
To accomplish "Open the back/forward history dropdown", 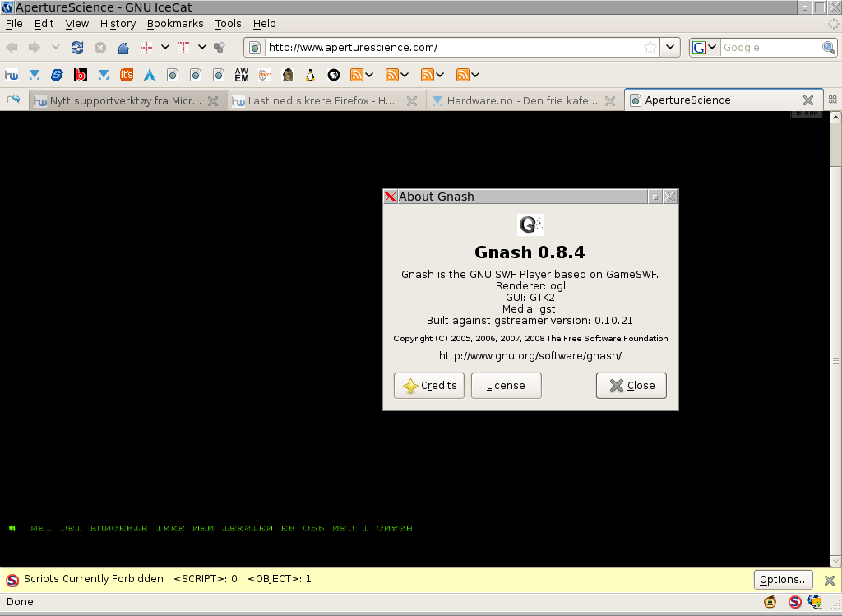I will [x=55, y=47].
